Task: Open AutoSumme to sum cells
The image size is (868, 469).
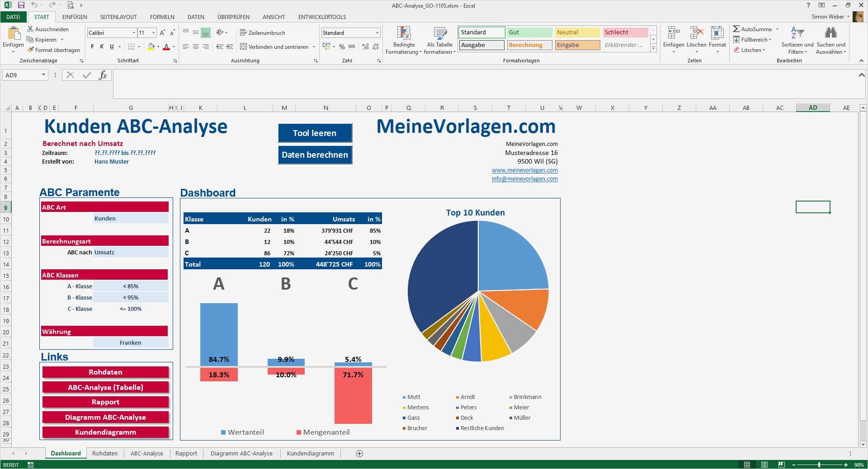Action: pos(752,29)
